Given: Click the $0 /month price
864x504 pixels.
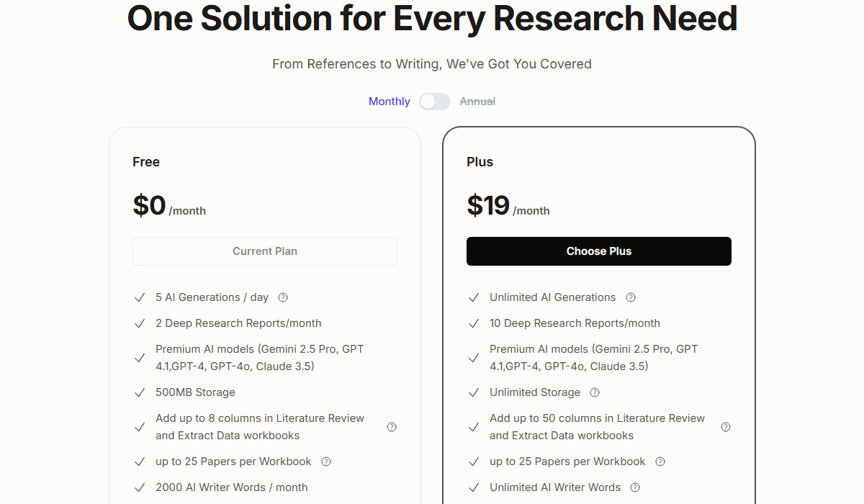Looking at the screenshot, I should [169, 206].
